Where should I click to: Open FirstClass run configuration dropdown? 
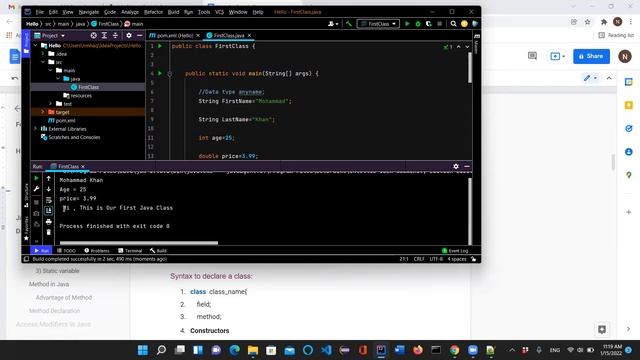click(x=378, y=24)
